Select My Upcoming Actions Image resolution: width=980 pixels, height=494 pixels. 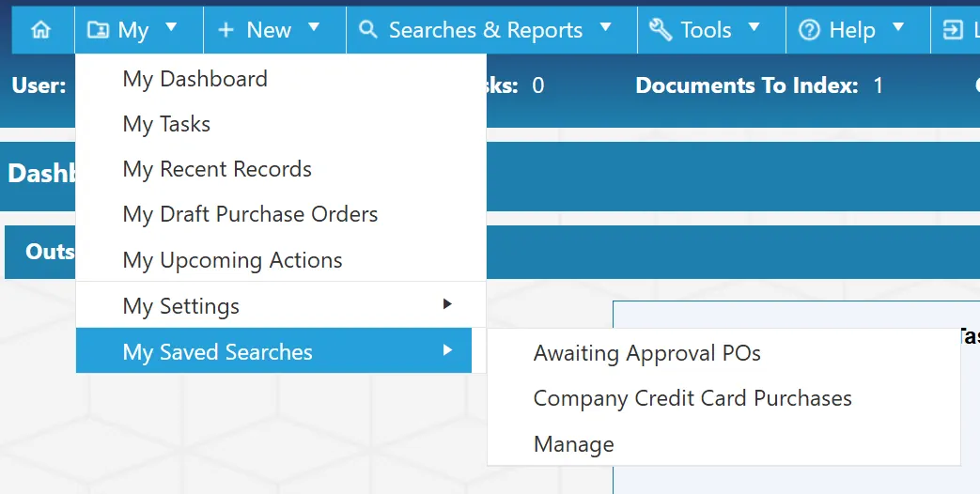click(281, 259)
